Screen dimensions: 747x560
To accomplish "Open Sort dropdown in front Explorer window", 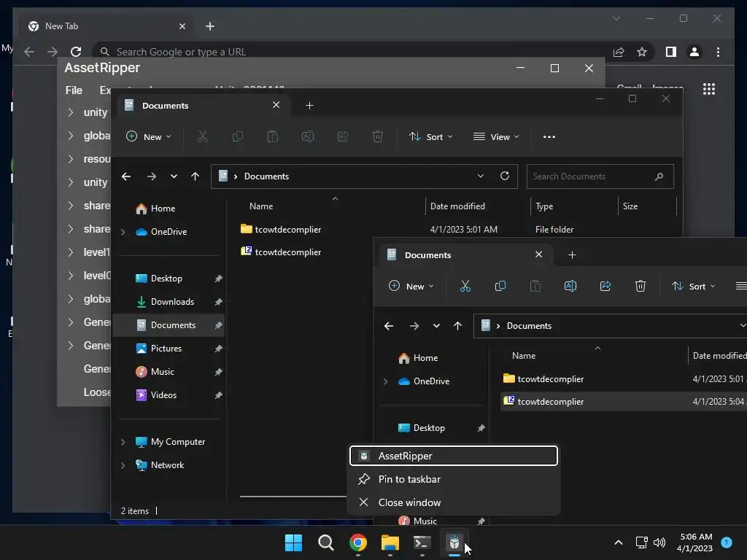I will tap(693, 286).
